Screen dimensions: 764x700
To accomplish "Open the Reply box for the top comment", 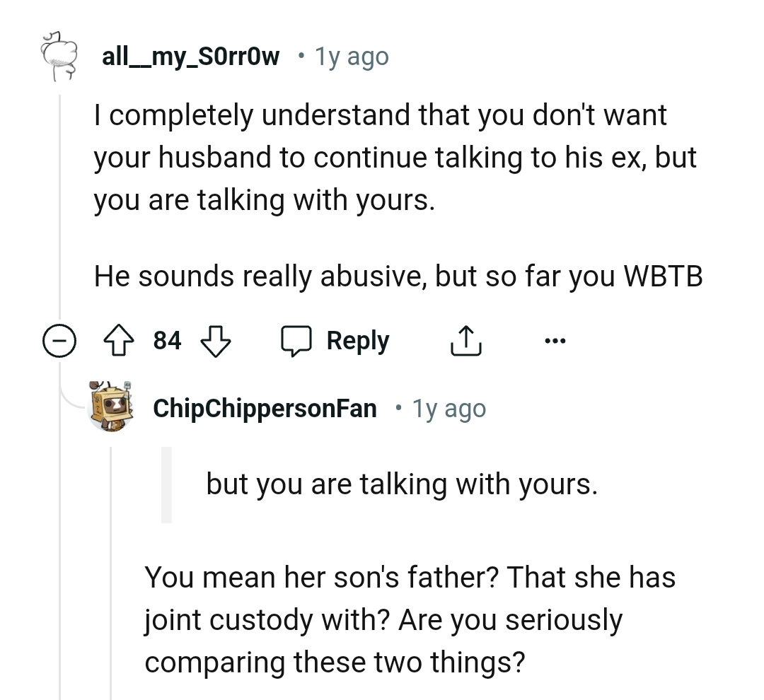I will coord(357,340).
